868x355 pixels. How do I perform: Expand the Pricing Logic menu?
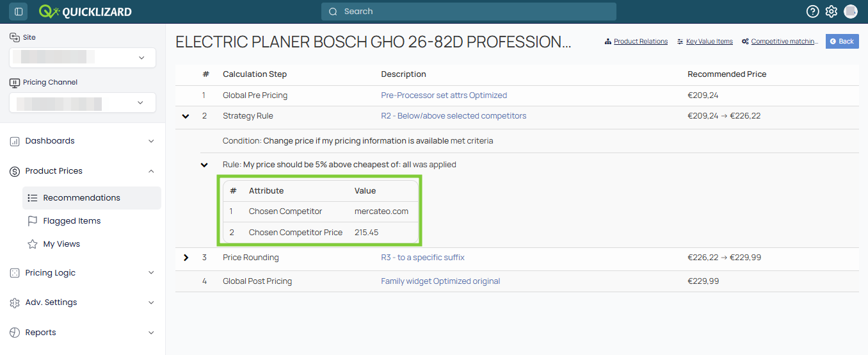[x=83, y=273]
